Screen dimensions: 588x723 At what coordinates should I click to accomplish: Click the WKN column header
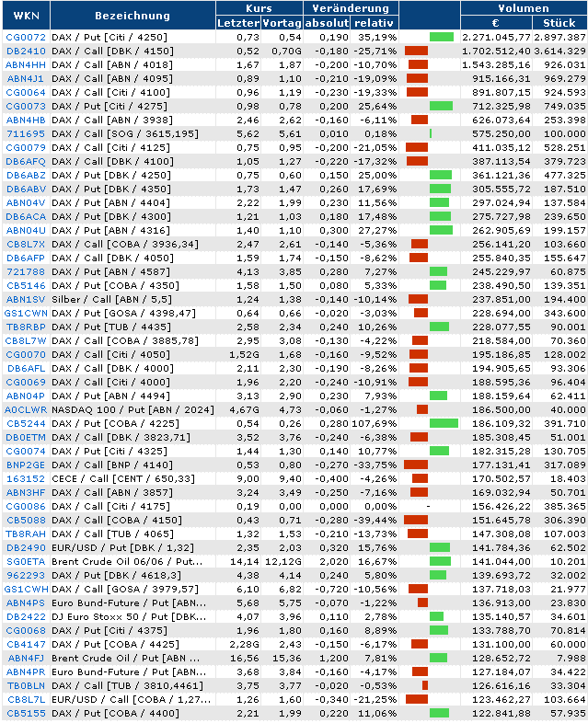(x=26, y=16)
